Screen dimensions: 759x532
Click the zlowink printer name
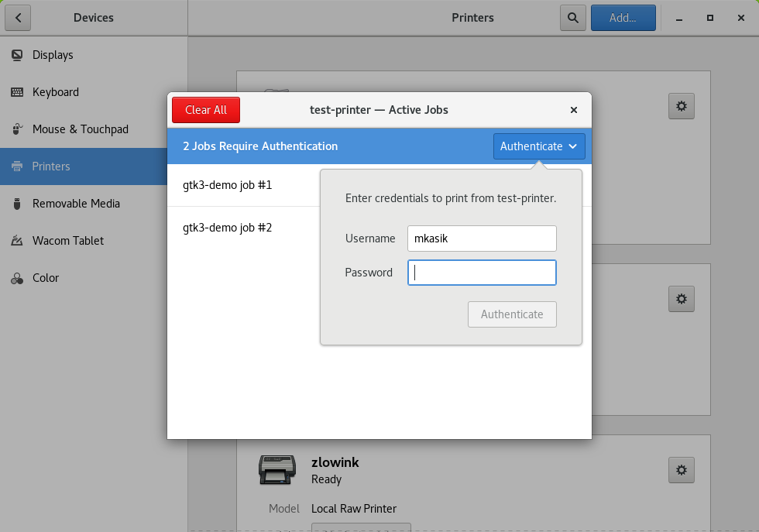(335, 463)
